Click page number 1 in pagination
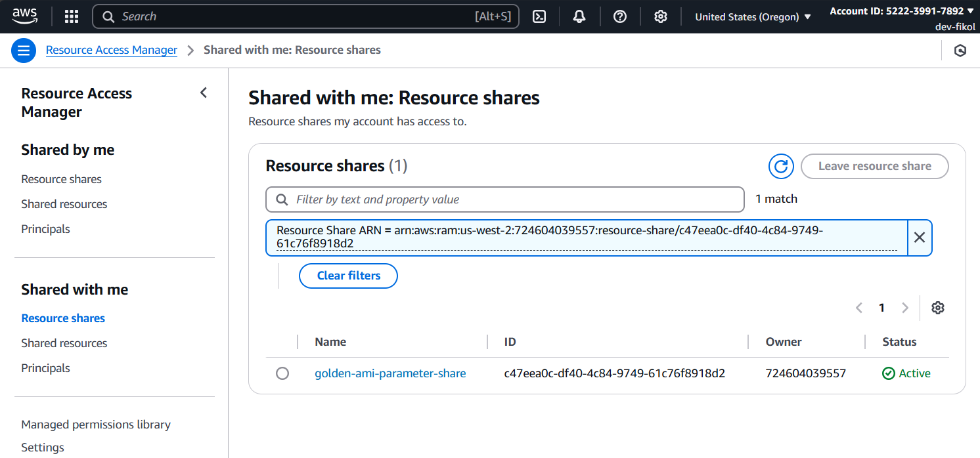 pos(882,308)
